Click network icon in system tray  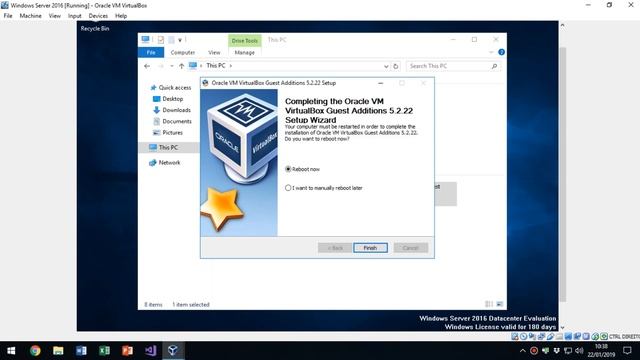click(568, 351)
